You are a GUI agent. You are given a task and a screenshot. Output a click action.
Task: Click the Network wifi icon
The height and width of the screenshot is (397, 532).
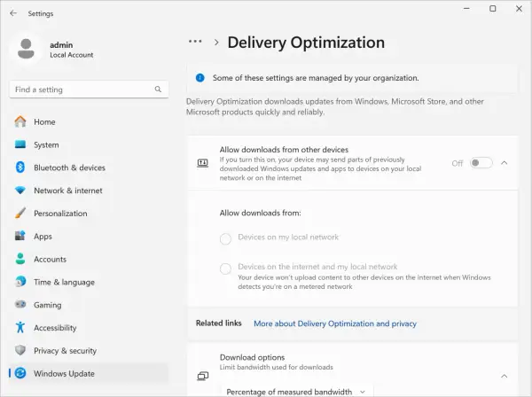20,191
